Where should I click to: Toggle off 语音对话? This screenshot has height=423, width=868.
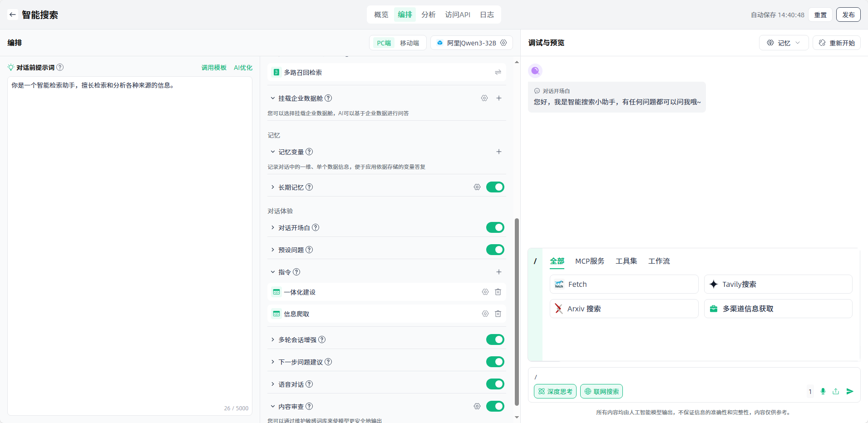click(x=495, y=384)
